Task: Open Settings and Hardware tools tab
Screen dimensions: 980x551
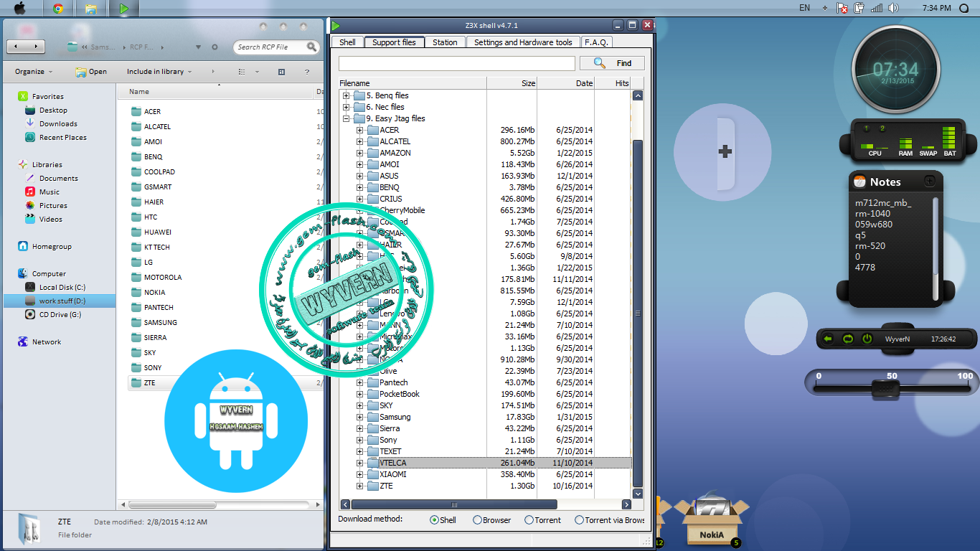Action: point(523,42)
